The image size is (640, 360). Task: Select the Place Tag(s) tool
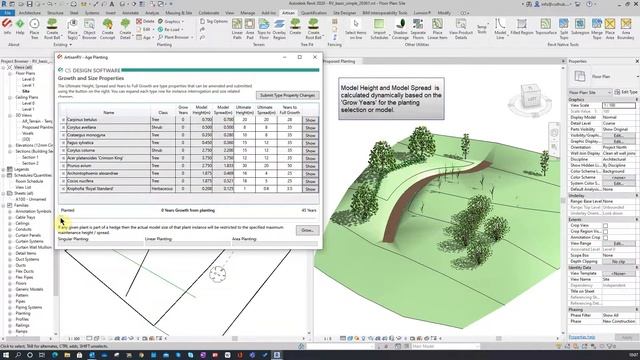click(x=73, y=29)
